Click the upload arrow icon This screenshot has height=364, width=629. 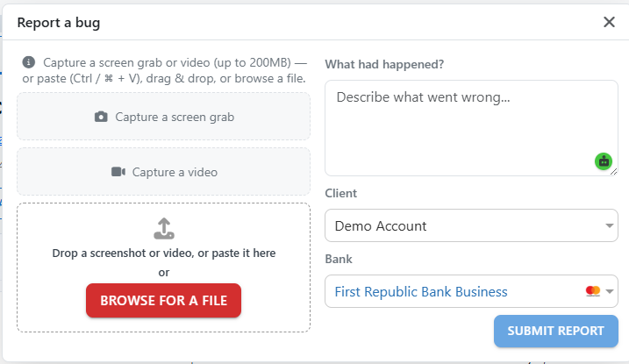[x=164, y=229]
